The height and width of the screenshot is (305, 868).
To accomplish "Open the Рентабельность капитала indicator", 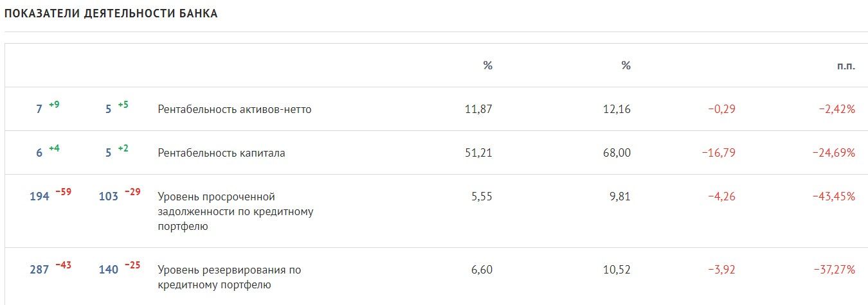I will point(221,153).
